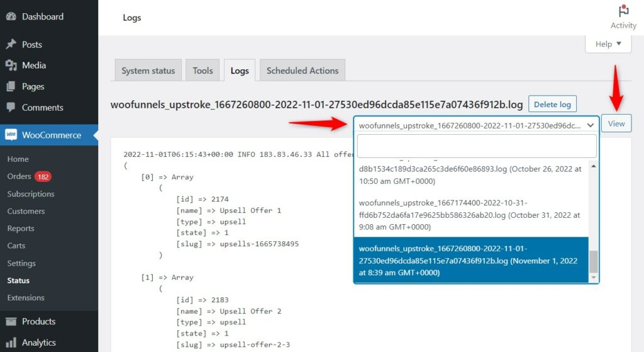The image size is (644, 352).
Task: Click the log search input field
Action: point(477,146)
